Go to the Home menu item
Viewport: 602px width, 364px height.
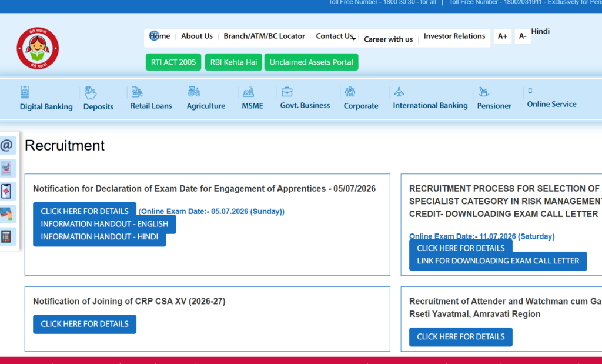pyautogui.click(x=160, y=36)
